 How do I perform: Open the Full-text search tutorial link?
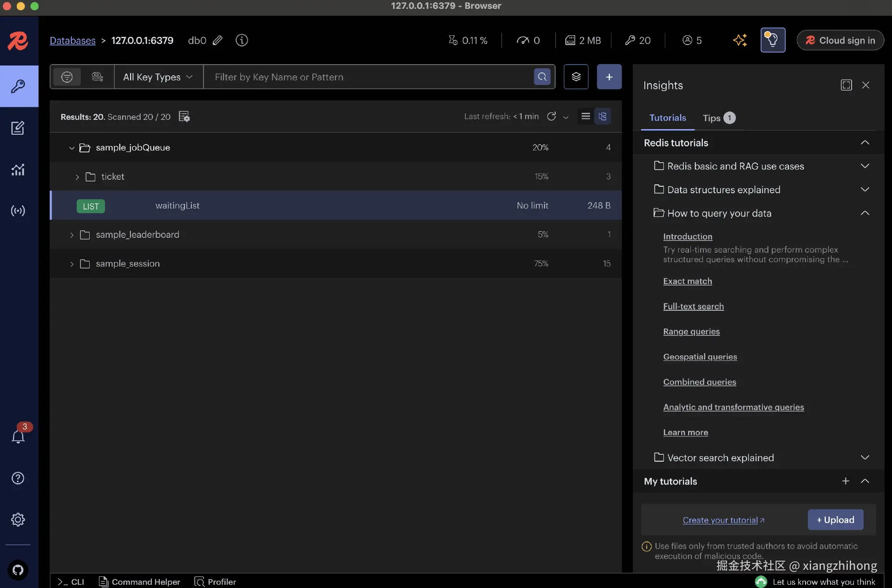pos(693,307)
